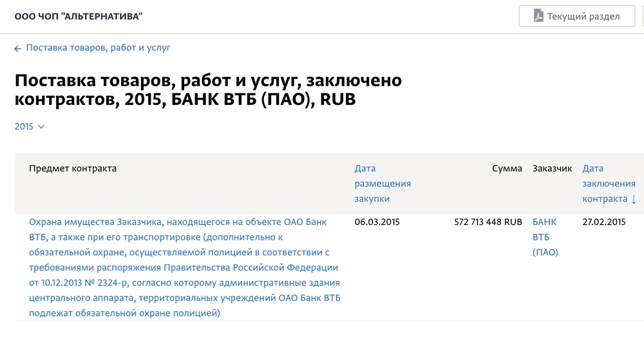The image size is (644, 348).
Task: Click the 27.02.2015 contract date cell
Action: point(604,222)
